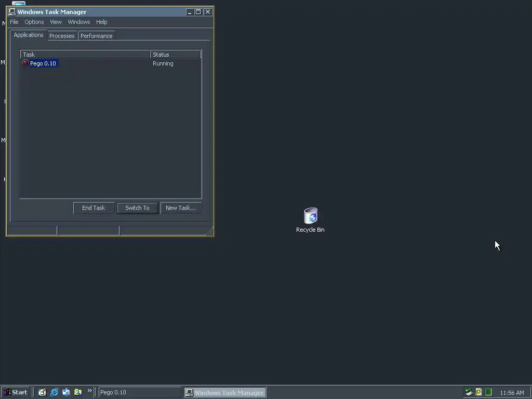Screen dimensions: 532x399
Task: Click the 11:56 AM taskbar clock
Action: pos(512,393)
